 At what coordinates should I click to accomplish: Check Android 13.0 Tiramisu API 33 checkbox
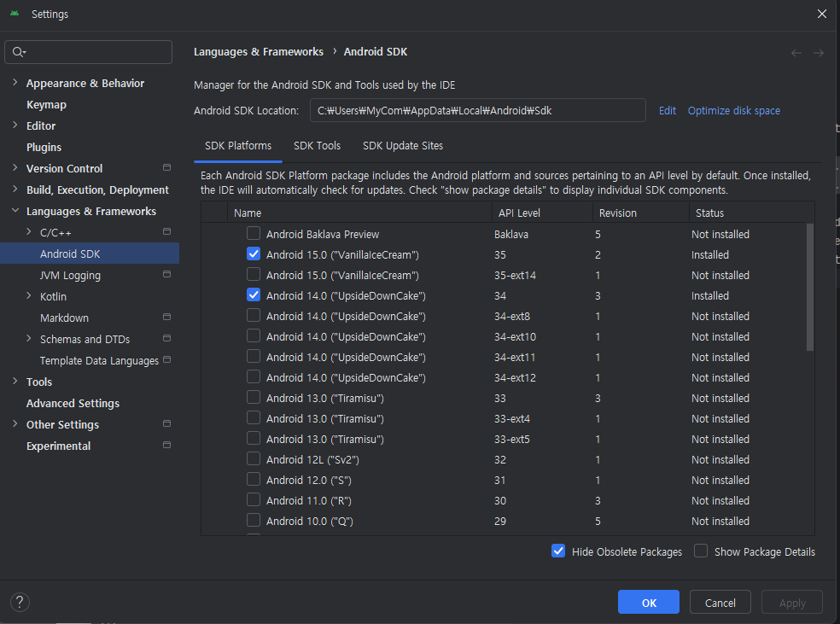tap(254, 398)
